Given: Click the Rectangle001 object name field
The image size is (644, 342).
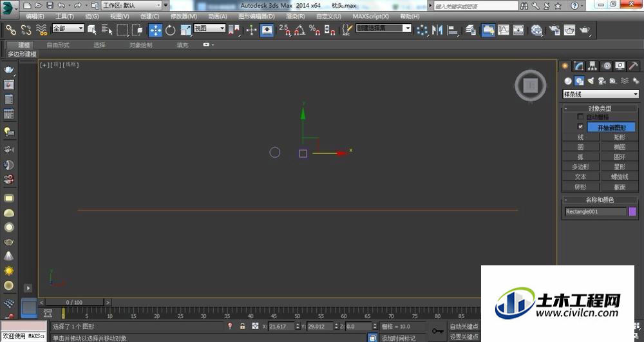Looking at the screenshot, I should pyautogui.click(x=594, y=211).
